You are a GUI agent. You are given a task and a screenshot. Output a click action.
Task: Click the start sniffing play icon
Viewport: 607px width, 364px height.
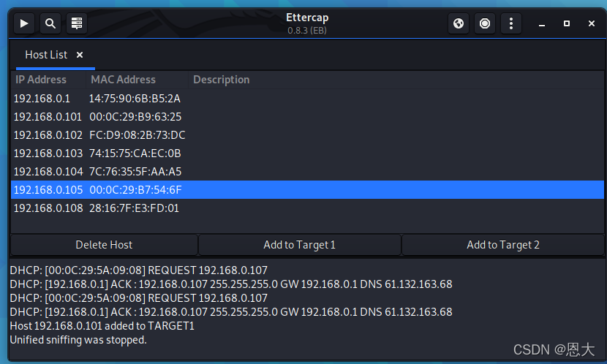click(24, 23)
